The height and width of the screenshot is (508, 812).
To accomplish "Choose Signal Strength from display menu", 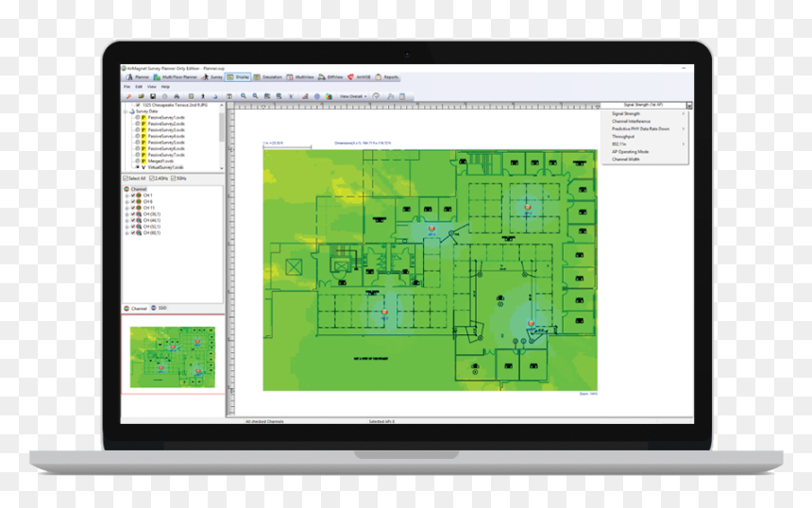I will 645,113.
